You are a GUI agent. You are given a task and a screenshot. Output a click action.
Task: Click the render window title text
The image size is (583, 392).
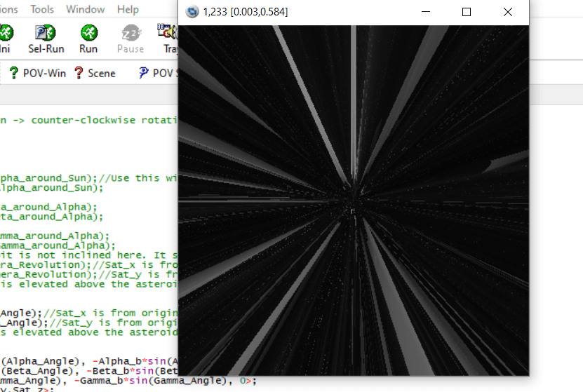[246, 12]
